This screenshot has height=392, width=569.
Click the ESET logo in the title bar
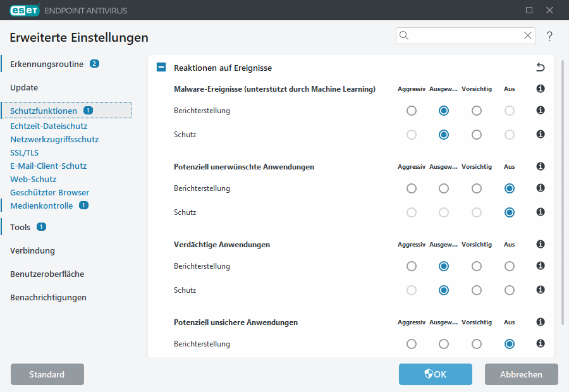tap(25, 10)
